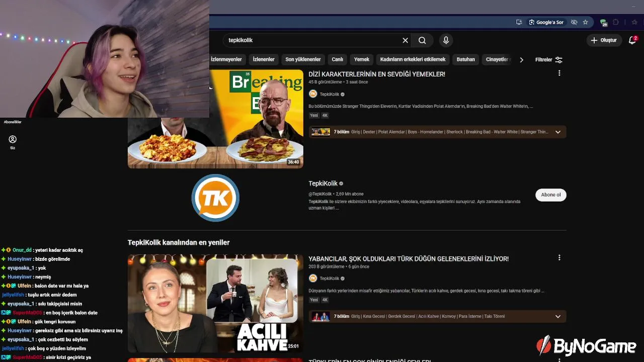The image size is (644, 362).
Task: Expand chapters of the Türk düğün gelenekleri video
Action: 557,316
